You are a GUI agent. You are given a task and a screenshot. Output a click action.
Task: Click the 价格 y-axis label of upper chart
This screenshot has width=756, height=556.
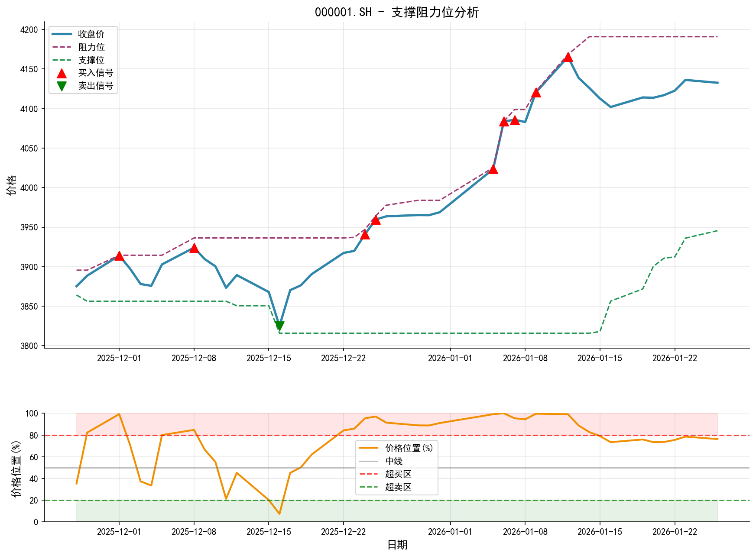click(12, 185)
